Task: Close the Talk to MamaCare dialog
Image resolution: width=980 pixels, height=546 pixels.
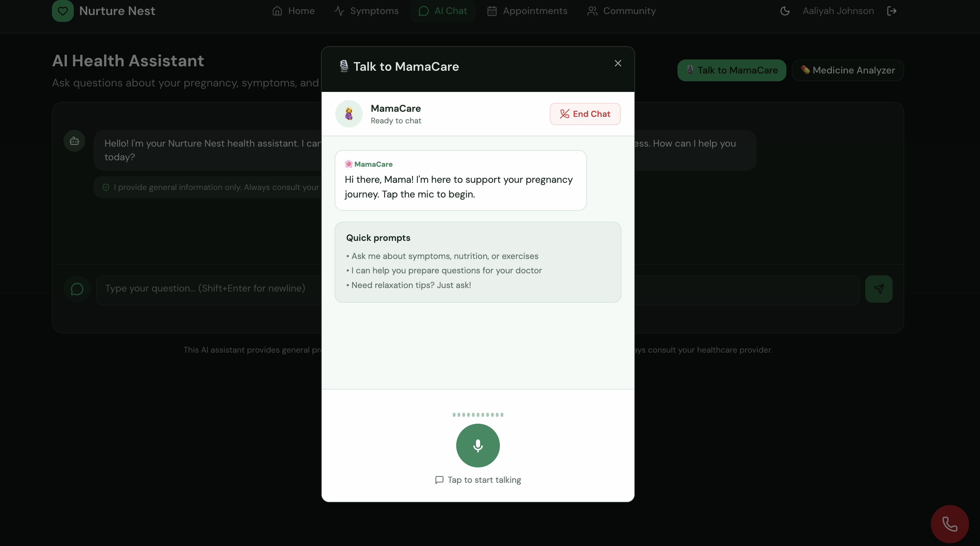Action: pos(618,63)
